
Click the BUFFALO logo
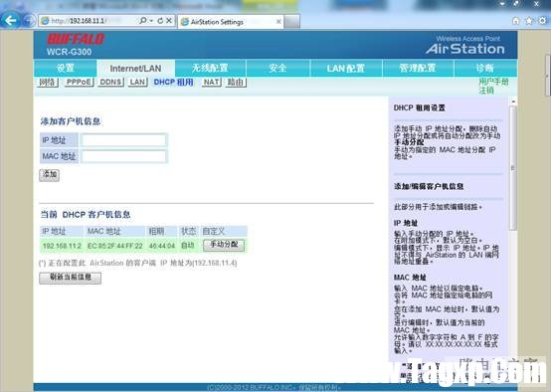pos(76,39)
